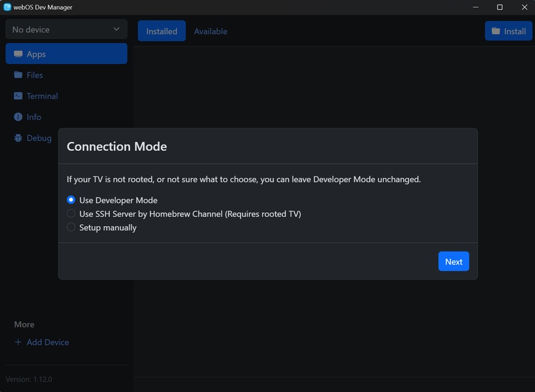Switch to the Installed tab

162,31
